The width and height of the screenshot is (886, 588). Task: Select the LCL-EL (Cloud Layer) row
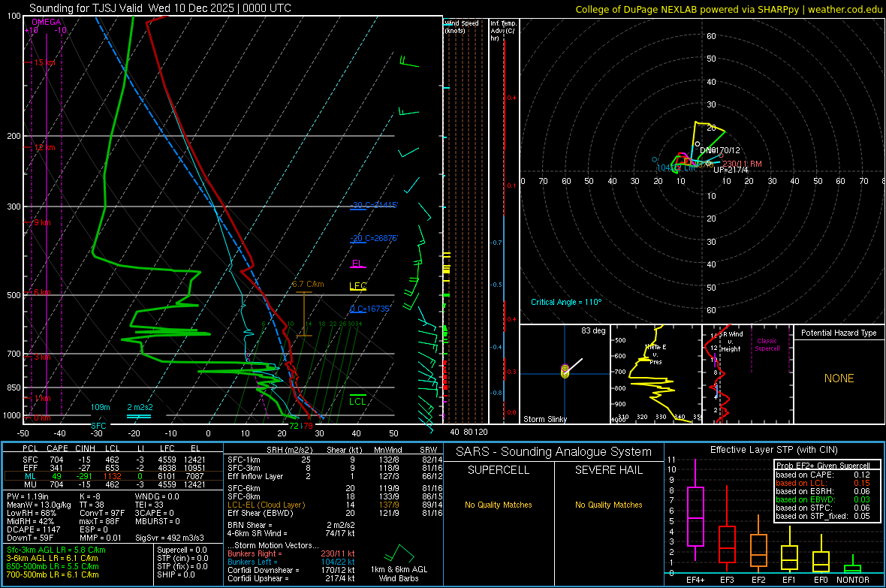coord(335,505)
